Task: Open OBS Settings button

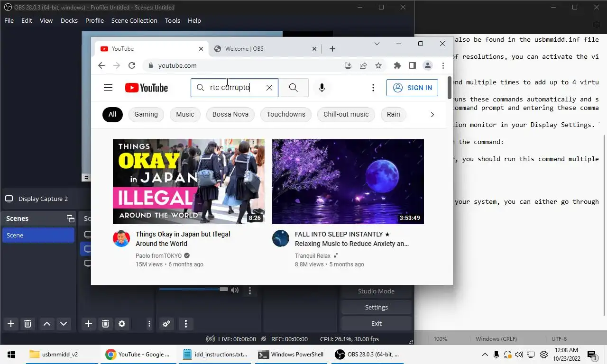Action: [376, 308]
